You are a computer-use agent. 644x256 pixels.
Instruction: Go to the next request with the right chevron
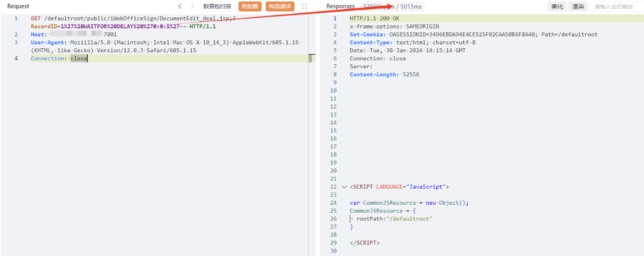tap(192, 6)
